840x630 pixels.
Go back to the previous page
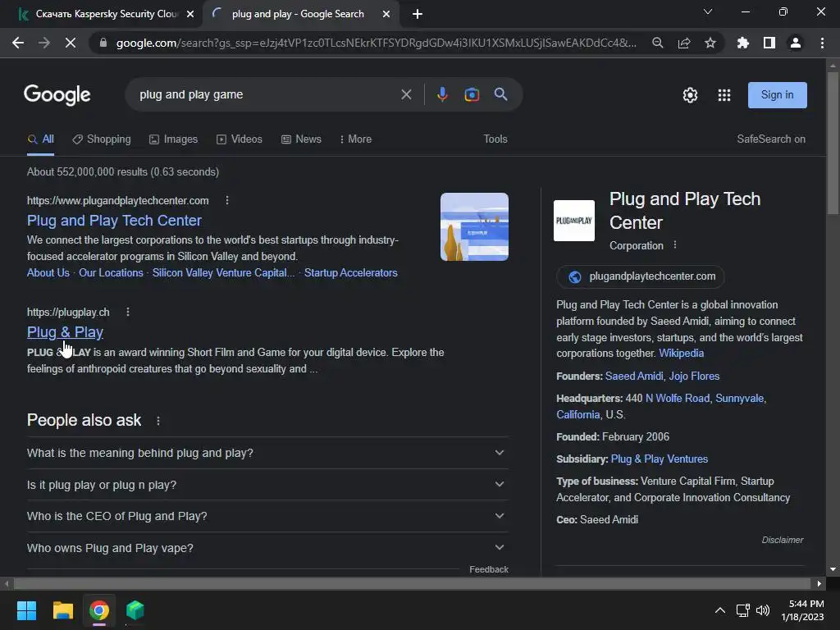tap(18, 43)
